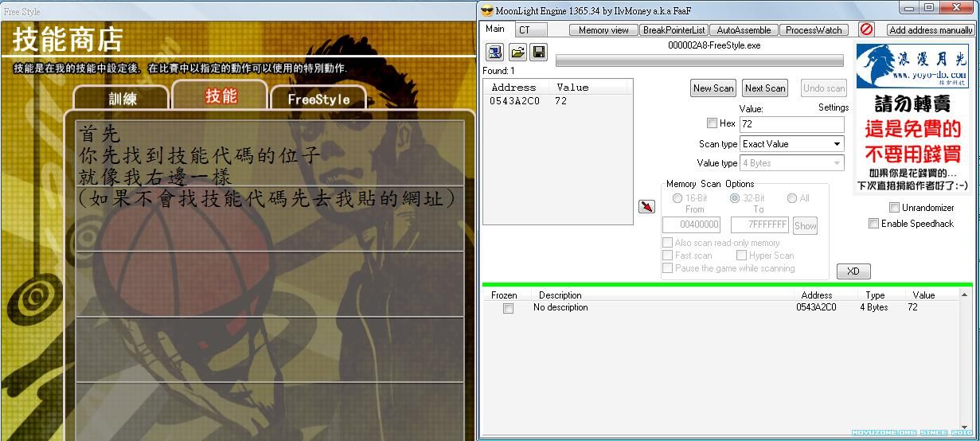
Task: Toggle the Hyper Scan checkbox
Action: pos(741,256)
